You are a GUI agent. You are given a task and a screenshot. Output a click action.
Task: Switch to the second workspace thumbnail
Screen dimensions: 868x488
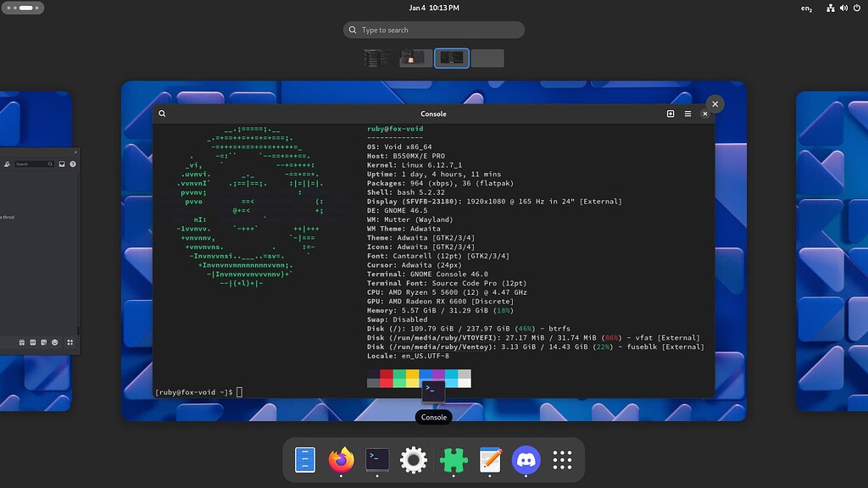point(415,58)
